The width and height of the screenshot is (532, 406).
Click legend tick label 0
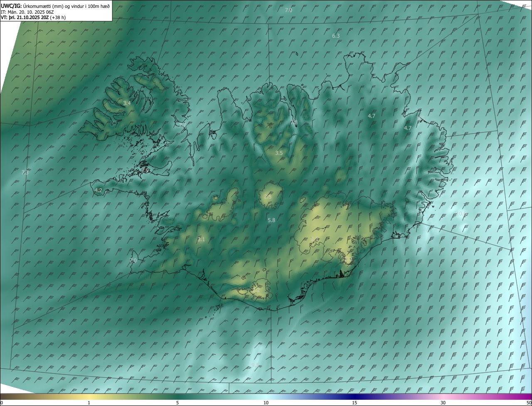(x=2, y=403)
